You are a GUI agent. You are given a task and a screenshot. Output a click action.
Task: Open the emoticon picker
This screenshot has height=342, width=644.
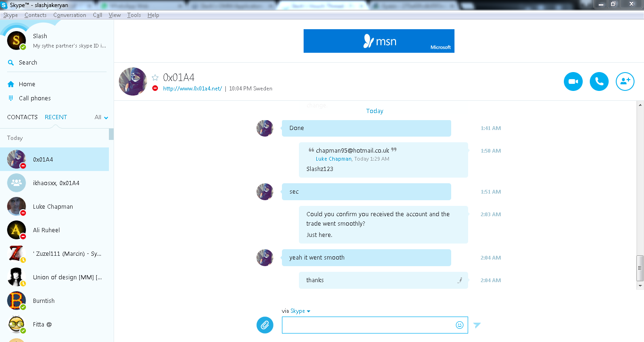460,325
